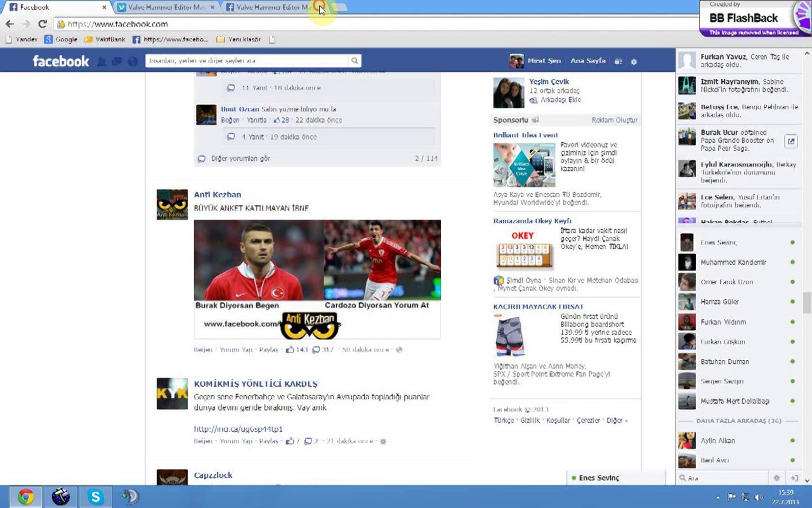Open the Google bookmark icon
The width and height of the screenshot is (812, 508).
point(48,40)
